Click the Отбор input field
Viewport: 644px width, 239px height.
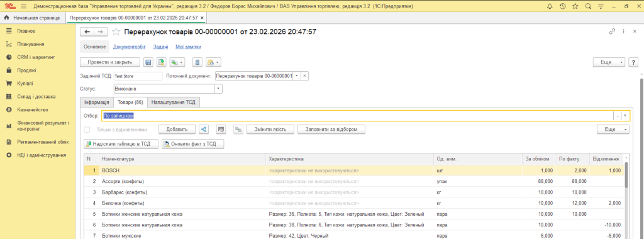[x=357, y=116]
